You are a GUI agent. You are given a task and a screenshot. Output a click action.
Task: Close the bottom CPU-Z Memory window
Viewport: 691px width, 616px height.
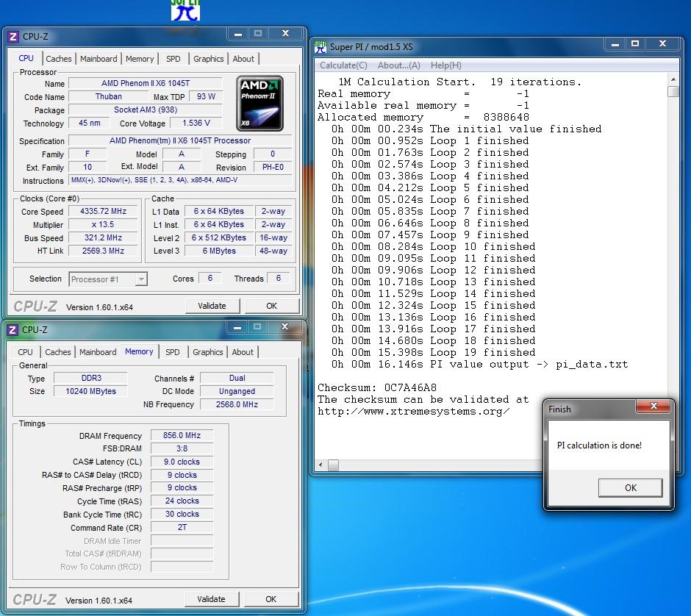284,326
